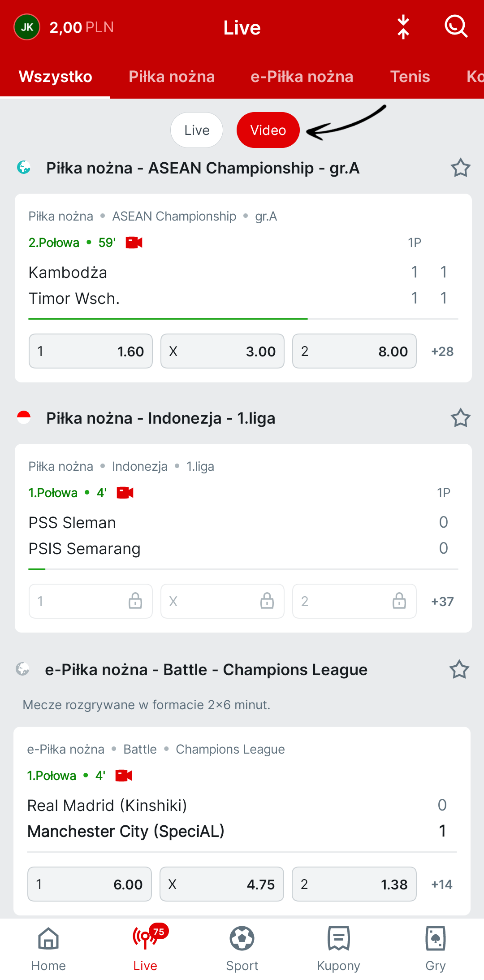The width and height of the screenshot is (484, 980).
Task: Expand +28 more markets for Kambodża
Action: coord(442,351)
